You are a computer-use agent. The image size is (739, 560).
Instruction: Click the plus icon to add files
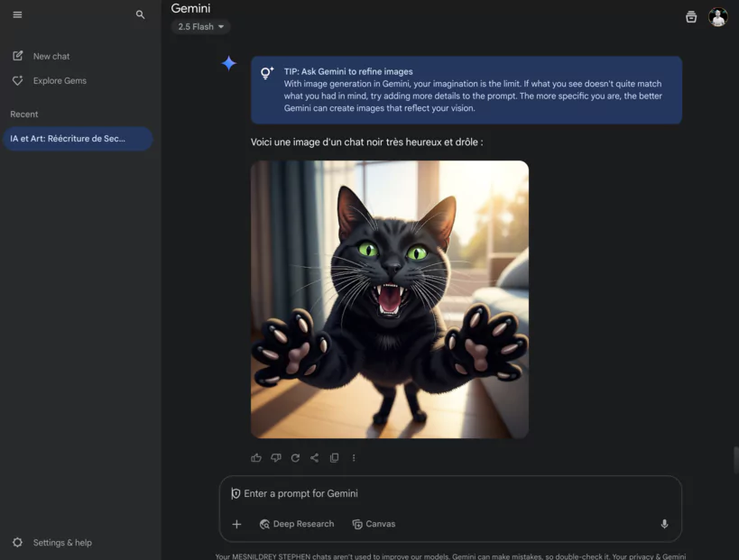pyautogui.click(x=236, y=524)
